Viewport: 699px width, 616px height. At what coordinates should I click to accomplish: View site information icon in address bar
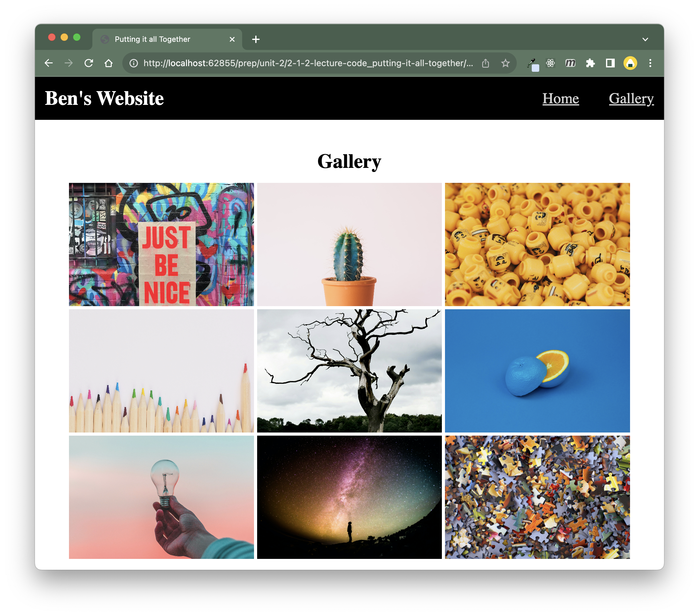[x=134, y=63]
